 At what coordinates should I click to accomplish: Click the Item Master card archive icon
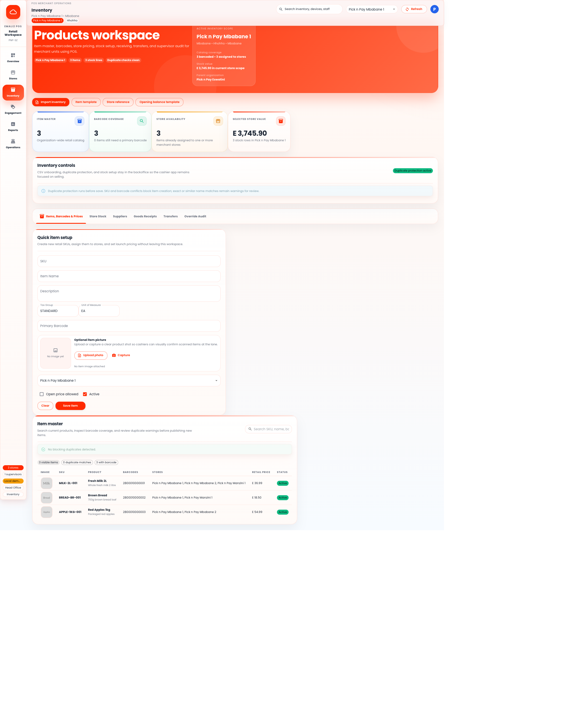pos(79,121)
